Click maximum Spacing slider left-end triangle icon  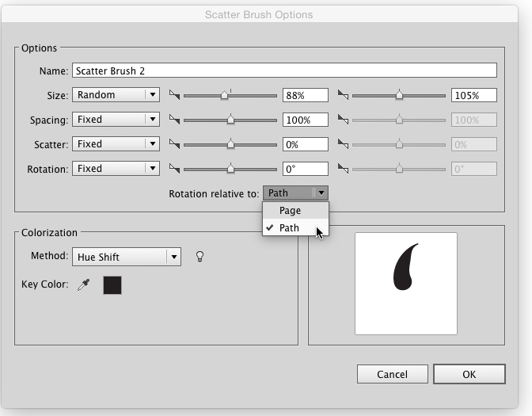343,120
